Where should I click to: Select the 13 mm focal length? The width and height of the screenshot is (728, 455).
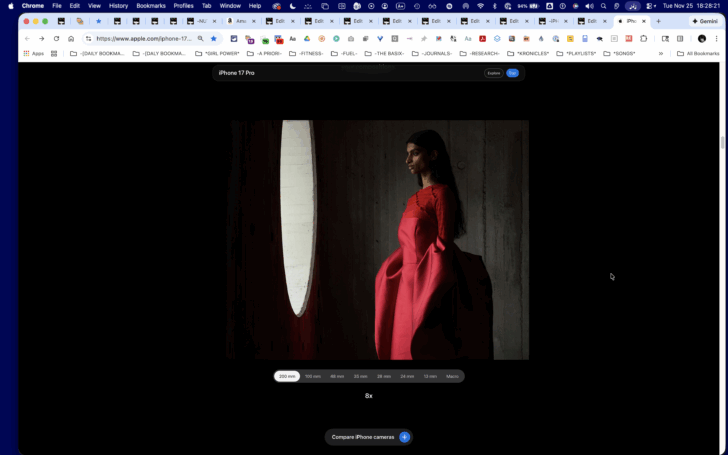click(430, 377)
